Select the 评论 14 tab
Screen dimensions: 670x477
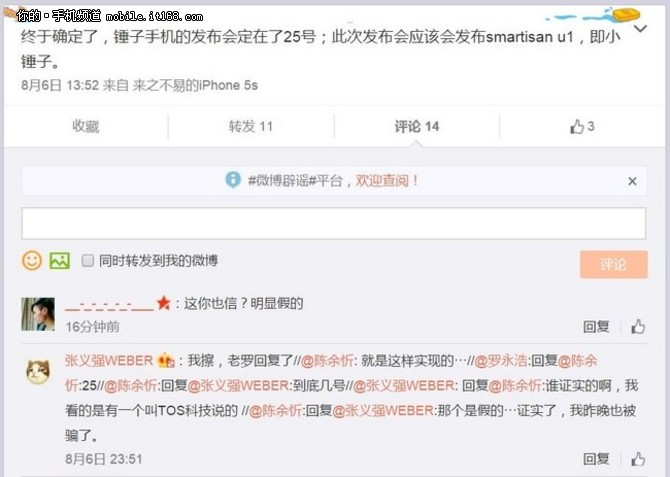pyautogui.click(x=417, y=127)
